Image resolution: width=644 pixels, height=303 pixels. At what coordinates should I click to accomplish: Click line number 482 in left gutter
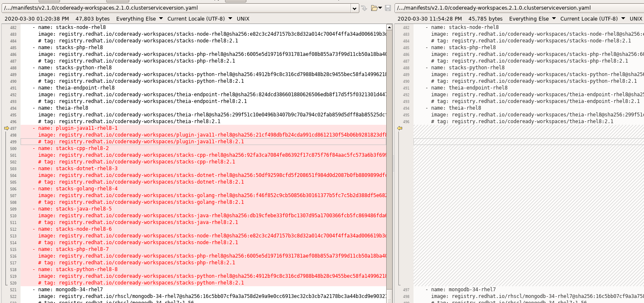coord(13,27)
